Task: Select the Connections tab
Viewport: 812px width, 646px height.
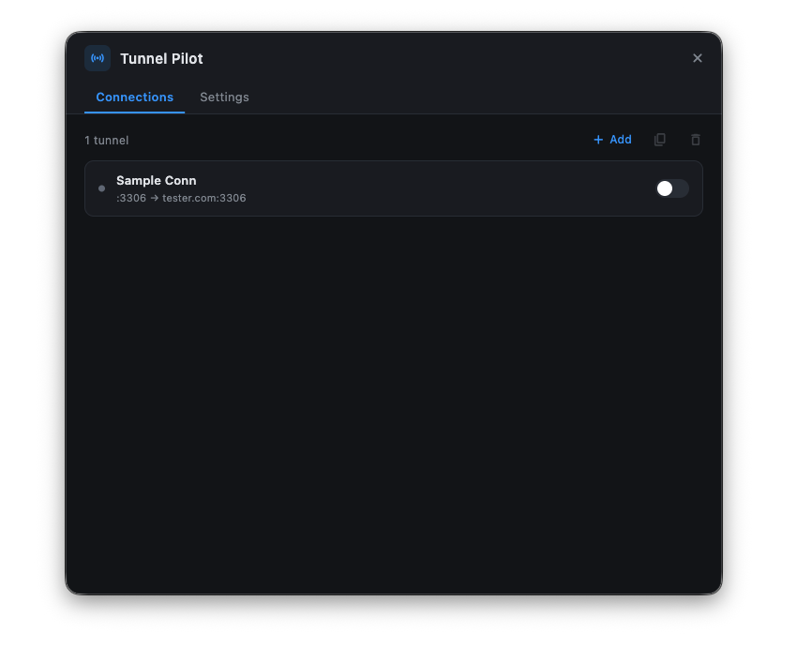Action: pos(134,97)
